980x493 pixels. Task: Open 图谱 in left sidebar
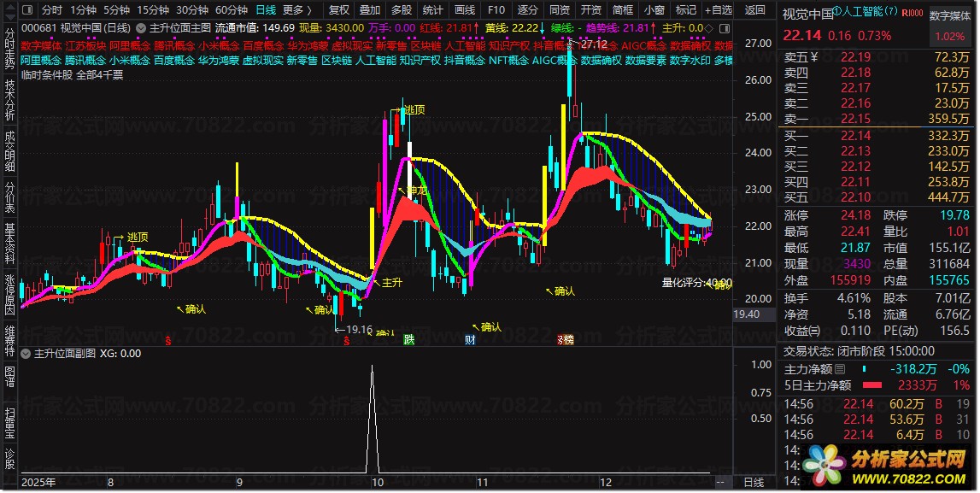10,378
